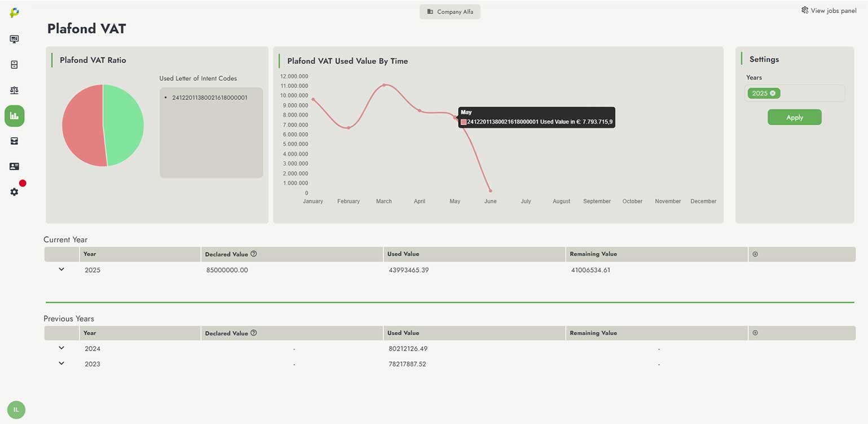The width and height of the screenshot is (868, 424).
Task: Click the Years input field
Action: [812, 93]
